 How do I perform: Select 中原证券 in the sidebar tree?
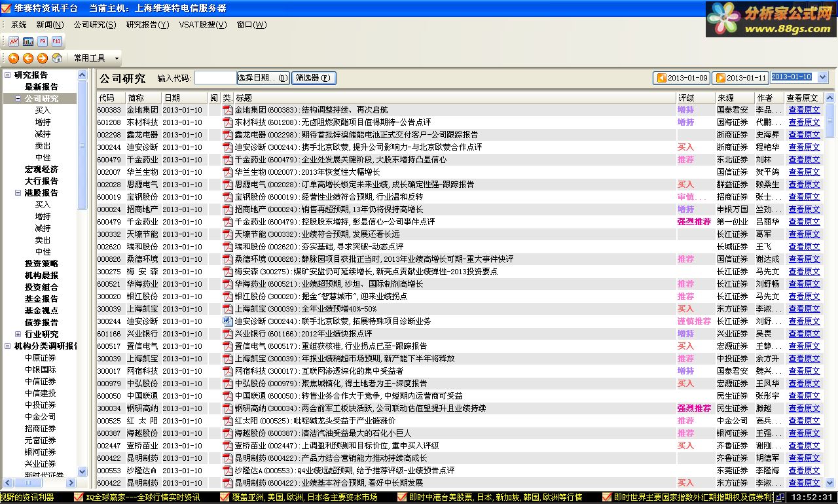(41, 358)
